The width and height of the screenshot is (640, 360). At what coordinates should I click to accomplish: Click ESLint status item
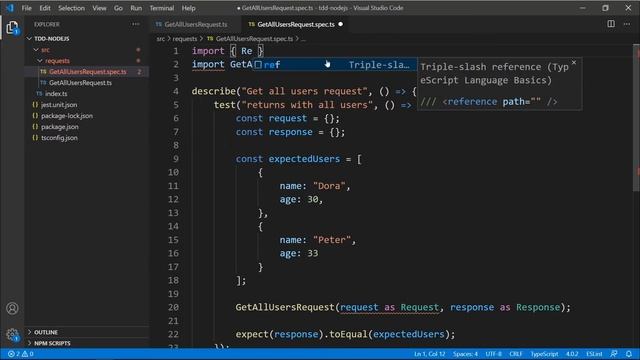click(x=594, y=354)
